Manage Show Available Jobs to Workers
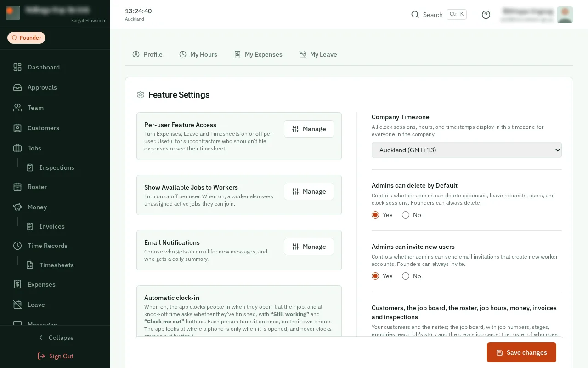The image size is (588, 368). click(309, 191)
